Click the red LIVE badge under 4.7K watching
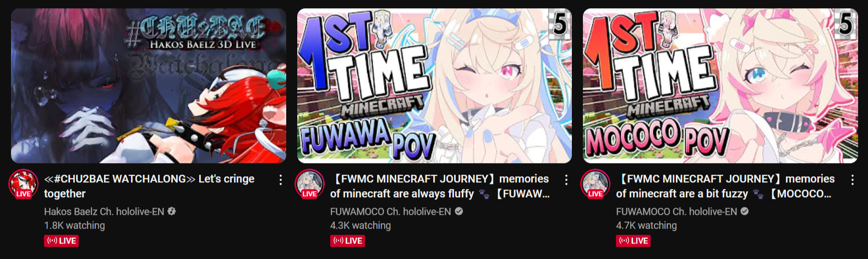The height and width of the screenshot is (259, 868). point(634,241)
